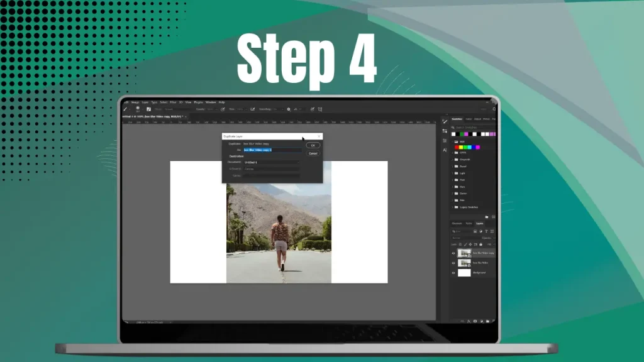Filter layers by type layer icon
The image size is (644, 362).
click(486, 231)
